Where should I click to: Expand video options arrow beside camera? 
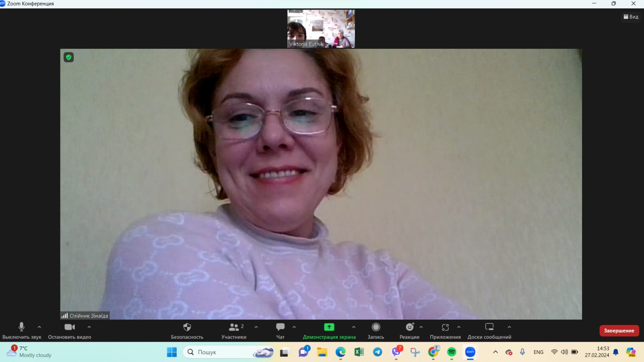point(89,327)
